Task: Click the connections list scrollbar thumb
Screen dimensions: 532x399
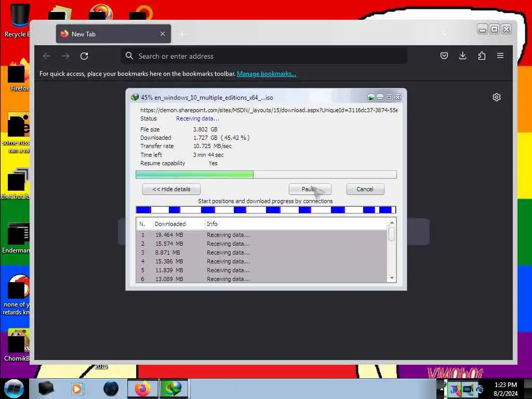Action: 392,234
